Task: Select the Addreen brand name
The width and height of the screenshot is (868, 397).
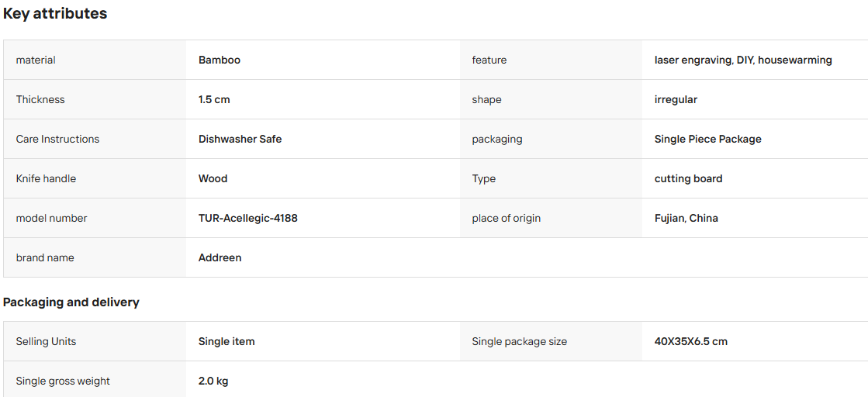Action: tap(220, 257)
